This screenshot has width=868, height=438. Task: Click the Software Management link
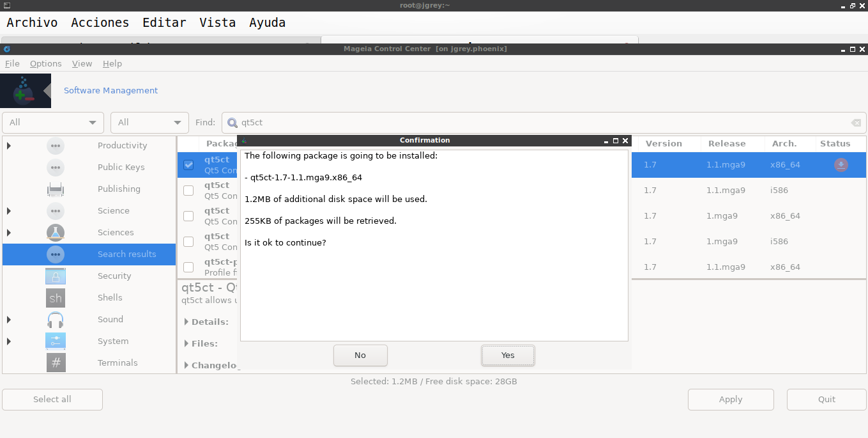110,91
